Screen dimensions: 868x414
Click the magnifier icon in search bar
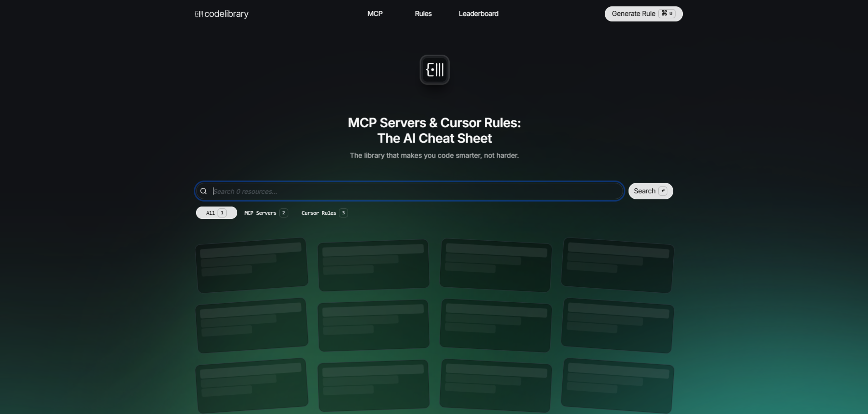(x=203, y=191)
